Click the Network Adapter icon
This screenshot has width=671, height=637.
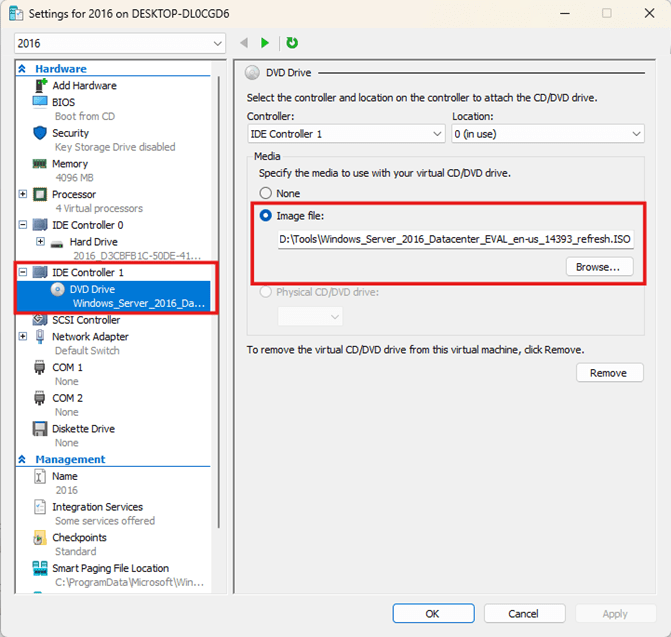click(40, 337)
